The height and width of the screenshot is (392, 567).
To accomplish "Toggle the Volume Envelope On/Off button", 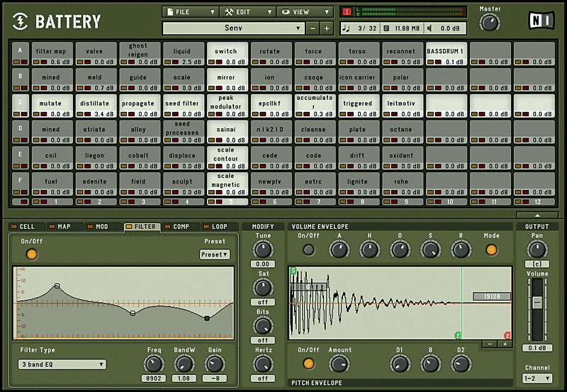I will pos(308,250).
